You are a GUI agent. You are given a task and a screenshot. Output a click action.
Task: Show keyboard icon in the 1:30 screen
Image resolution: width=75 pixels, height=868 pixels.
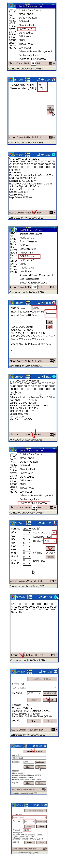coord(51,361)
